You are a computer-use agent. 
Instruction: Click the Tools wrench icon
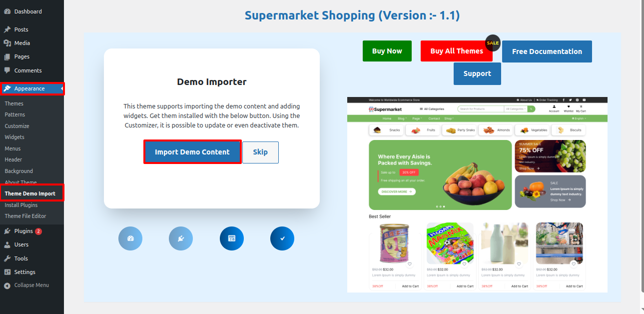(x=7, y=258)
